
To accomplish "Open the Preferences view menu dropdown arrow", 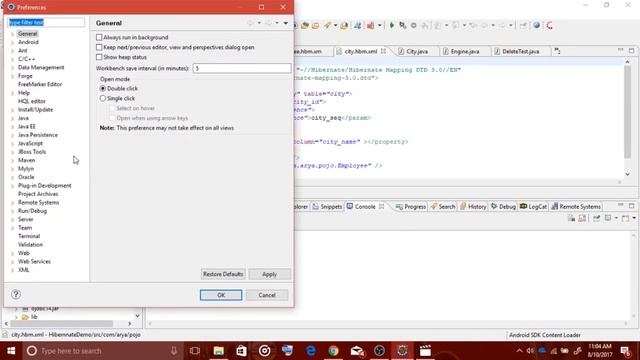I will (x=286, y=23).
